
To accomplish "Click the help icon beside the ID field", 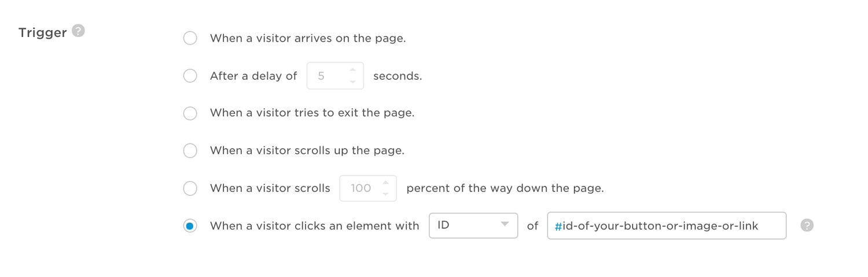I will point(807,226).
